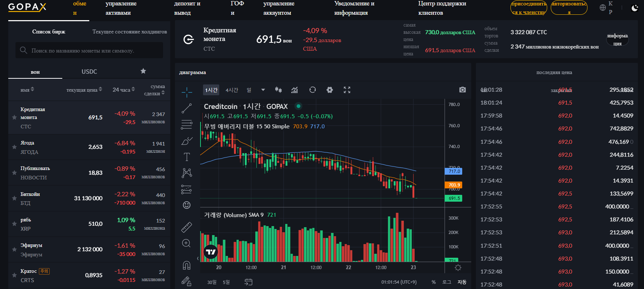The width and height of the screenshot is (644, 289).
Task: Enter fullscreen chart mode
Action: click(347, 90)
